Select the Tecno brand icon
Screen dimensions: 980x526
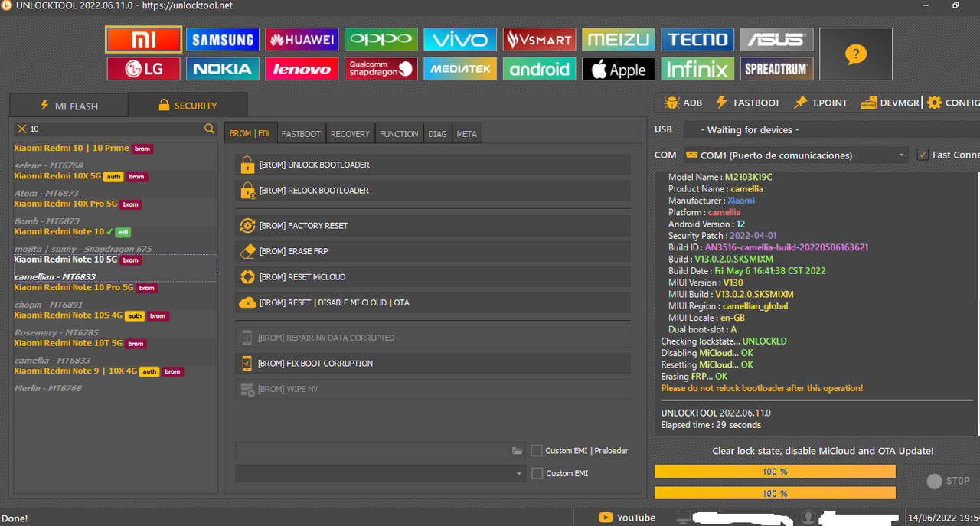(697, 40)
